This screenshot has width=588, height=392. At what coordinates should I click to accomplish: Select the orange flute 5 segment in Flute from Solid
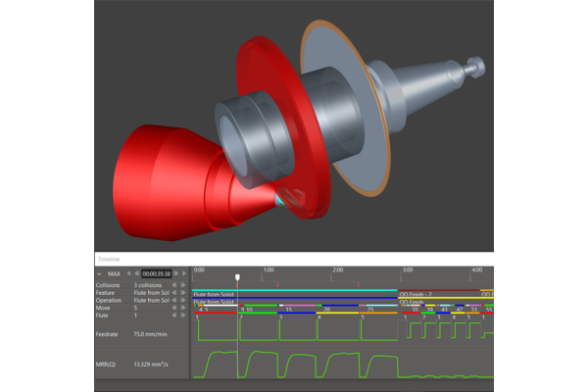pyautogui.click(x=378, y=313)
